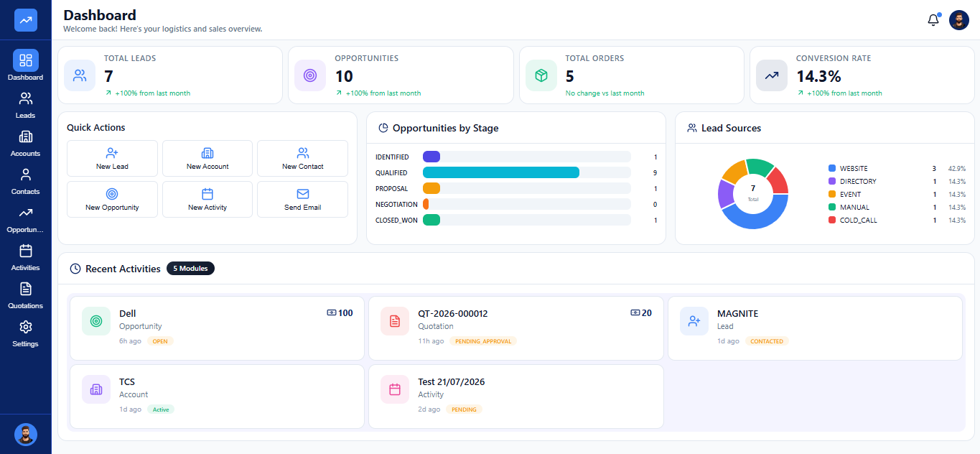Select the Opportunities sidebar item
980x454 pixels.
click(x=26, y=219)
